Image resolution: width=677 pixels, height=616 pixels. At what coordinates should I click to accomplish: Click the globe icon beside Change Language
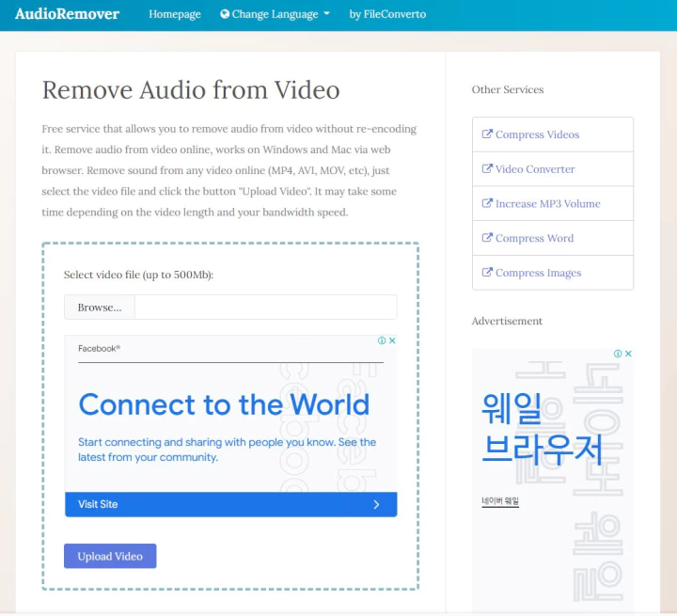[225, 14]
